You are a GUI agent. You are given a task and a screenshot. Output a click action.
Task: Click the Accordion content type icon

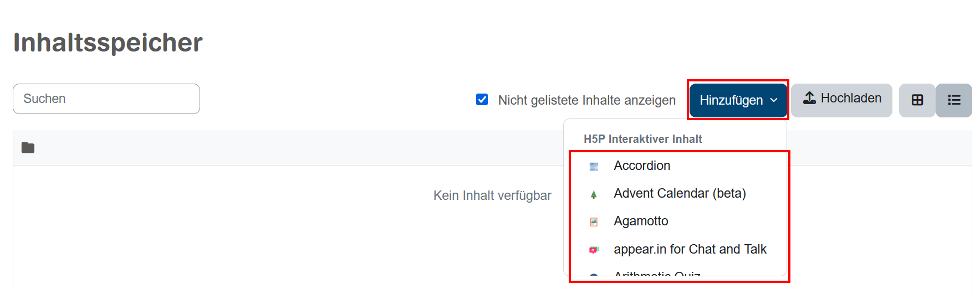click(594, 166)
